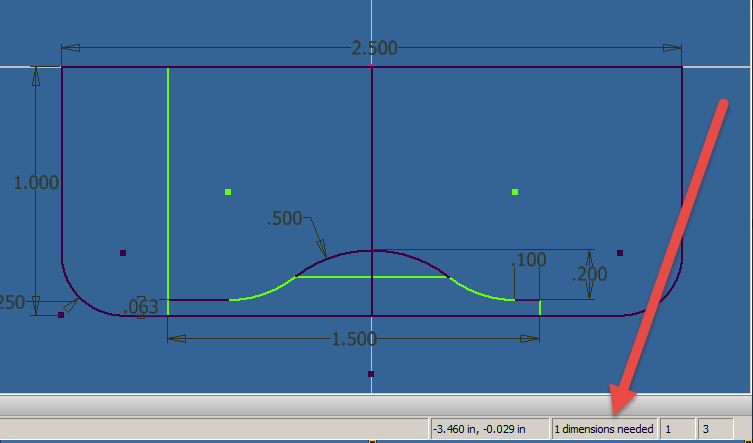Select the 1.000 height dimension
The image size is (753, 443).
click(x=36, y=183)
